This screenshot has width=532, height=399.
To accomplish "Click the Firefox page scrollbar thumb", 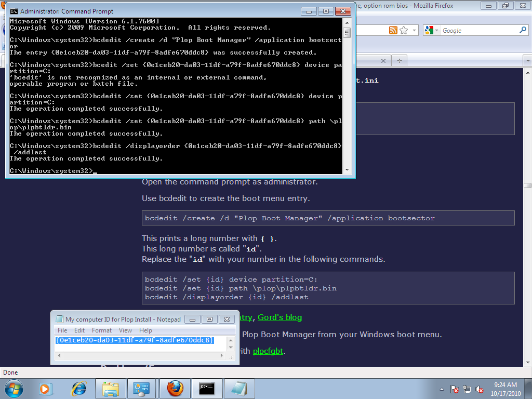I will pos(528,185).
